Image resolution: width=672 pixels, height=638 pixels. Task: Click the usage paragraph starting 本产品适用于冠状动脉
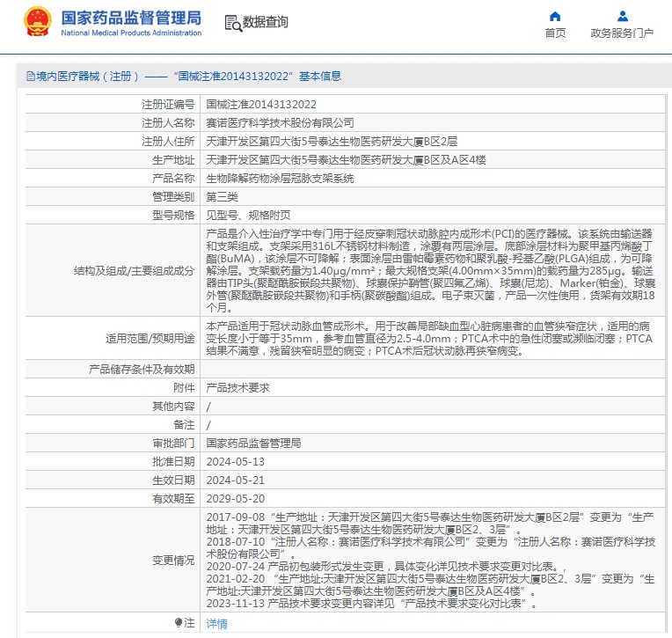pyautogui.click(x=429, y=338)
